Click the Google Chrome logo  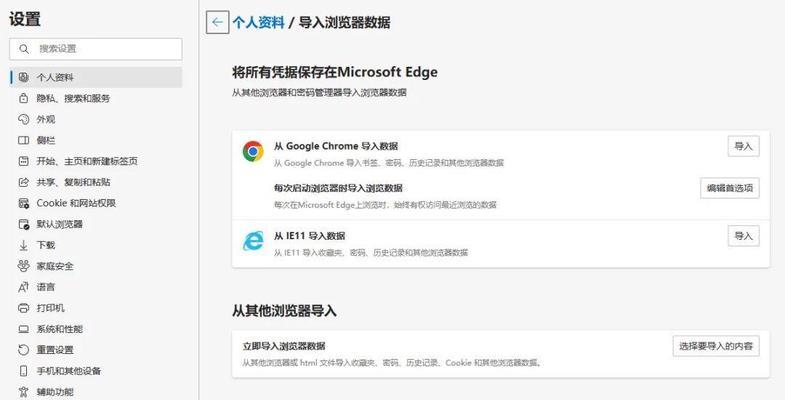click(253, 151)
